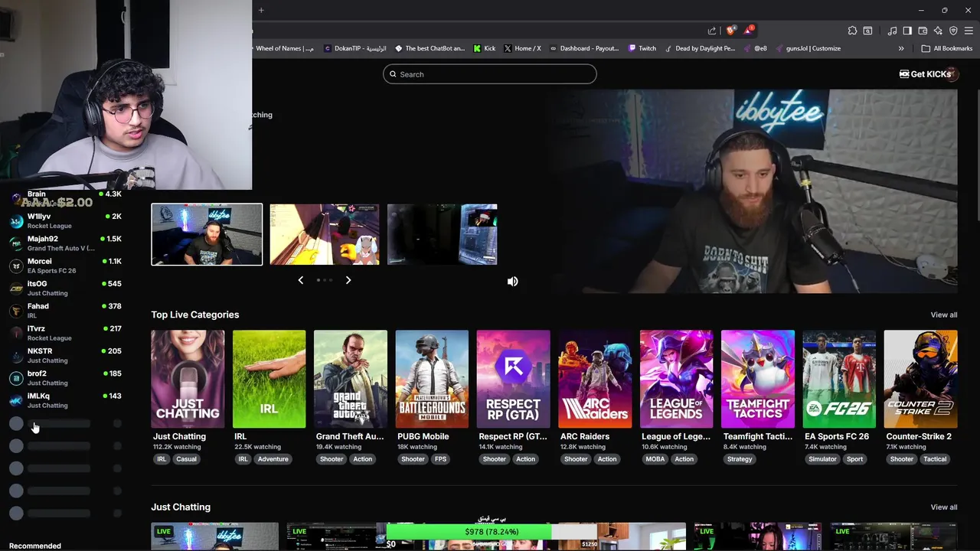Open the browser hamburger menu
This screenshot has height=551, width=980.
point(969,31)
